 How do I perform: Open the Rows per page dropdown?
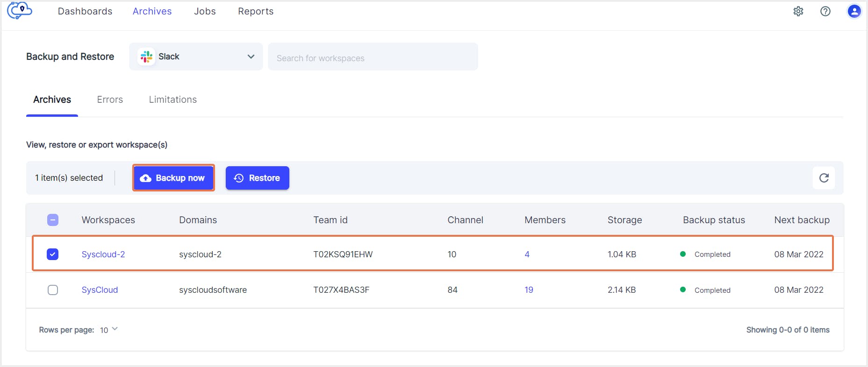point(109,330)
